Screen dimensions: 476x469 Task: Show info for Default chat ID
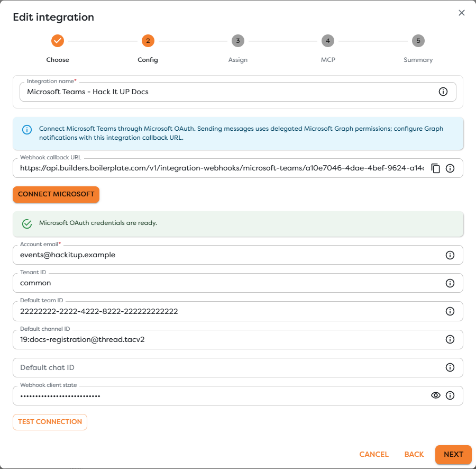pos(450,367)
